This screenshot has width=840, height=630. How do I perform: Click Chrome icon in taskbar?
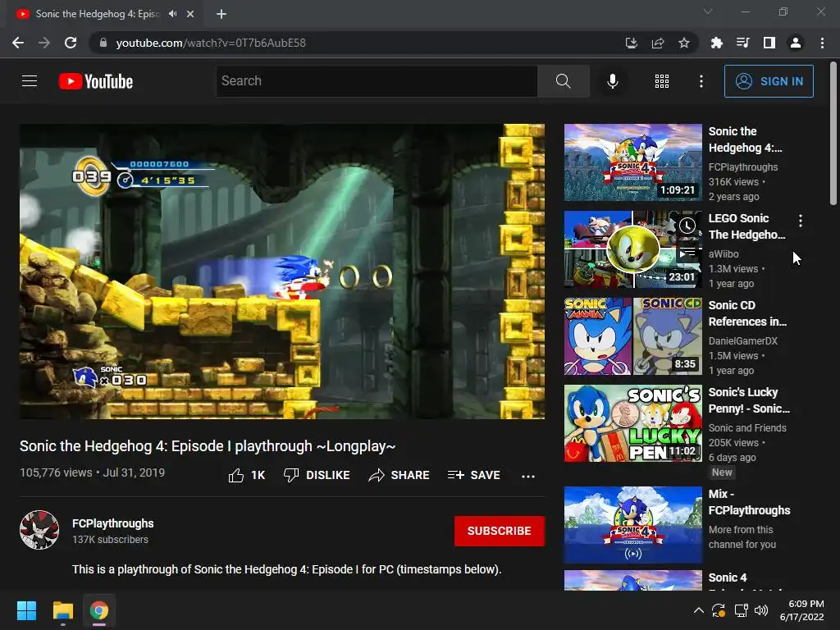point(99,610)
